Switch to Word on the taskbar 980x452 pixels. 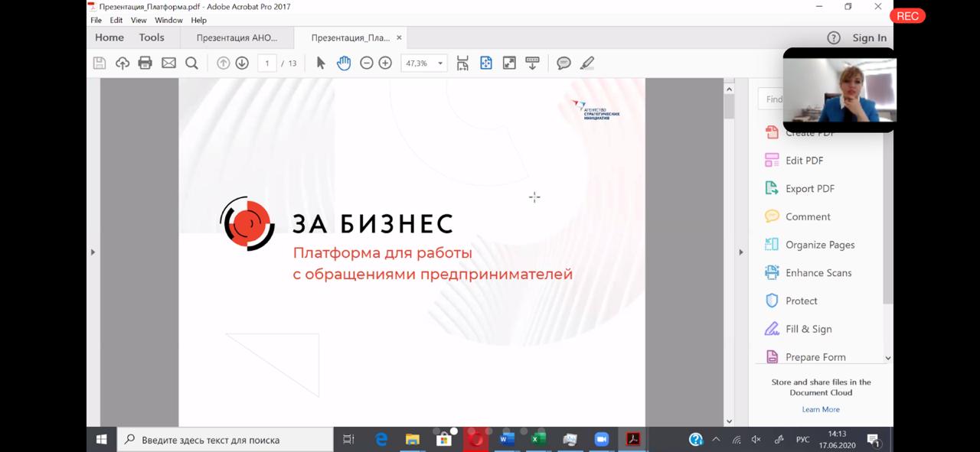point(507,440)
